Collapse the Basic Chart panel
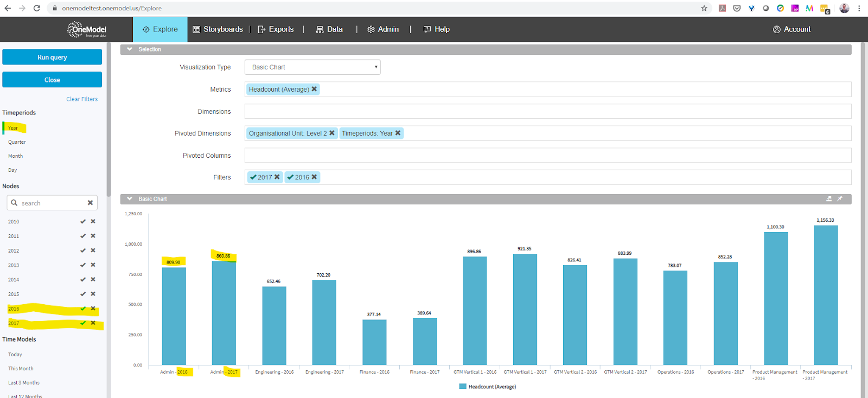The height and width of the screenshot is (398, 868). click(130, 199)
